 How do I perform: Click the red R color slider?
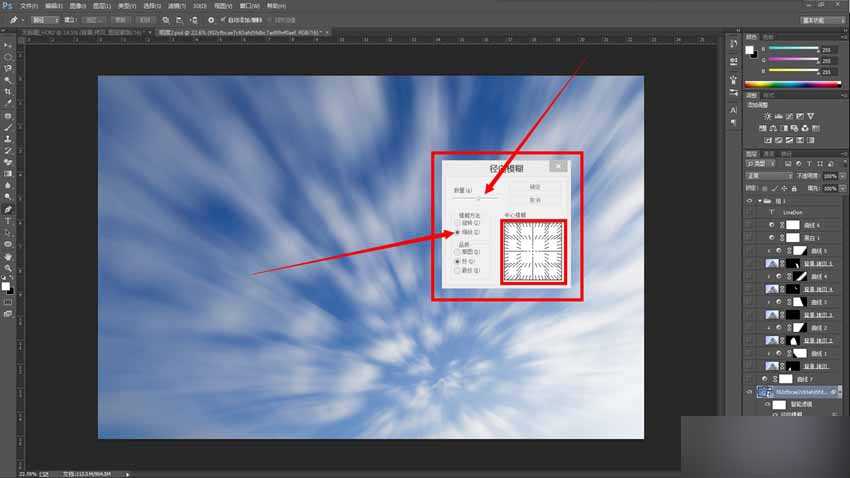(794, 49)
